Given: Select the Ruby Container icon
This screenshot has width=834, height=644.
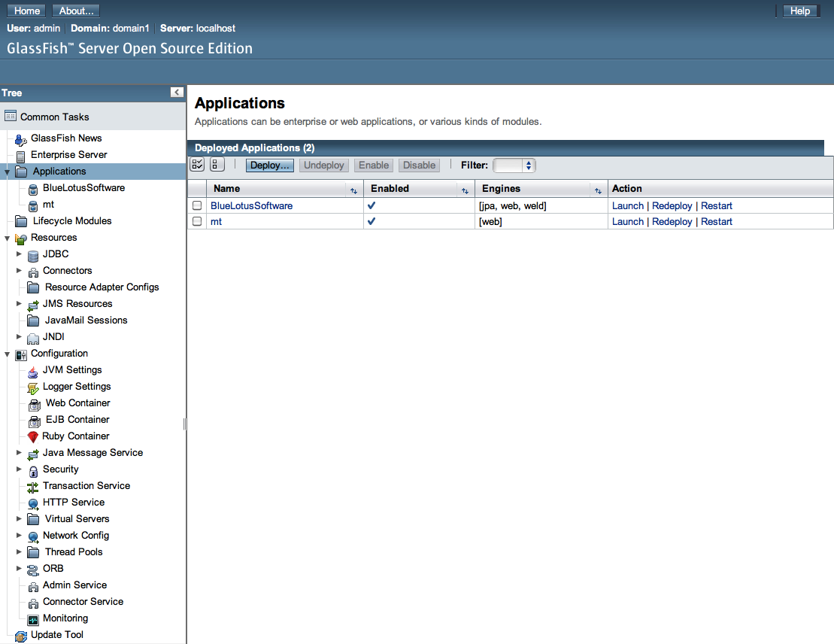Looking at the screenshot, I should [33, 436].
